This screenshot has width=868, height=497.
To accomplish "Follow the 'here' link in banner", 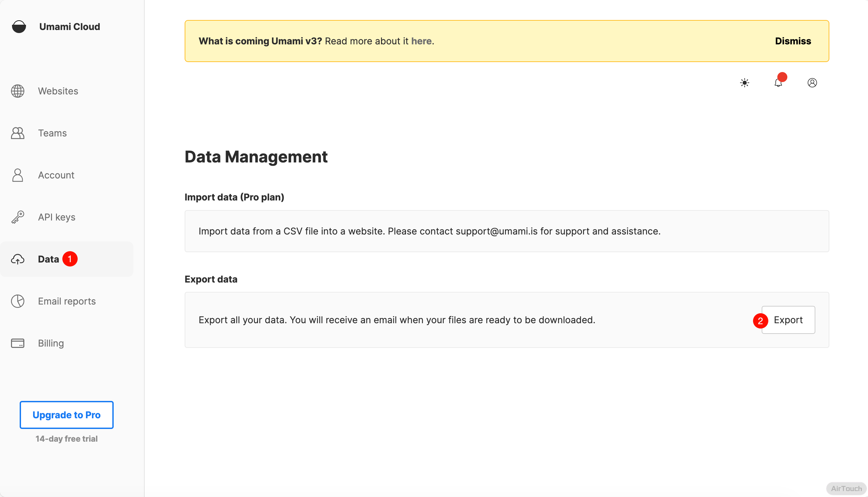I will pyautogui.click(x=421, y=41).
